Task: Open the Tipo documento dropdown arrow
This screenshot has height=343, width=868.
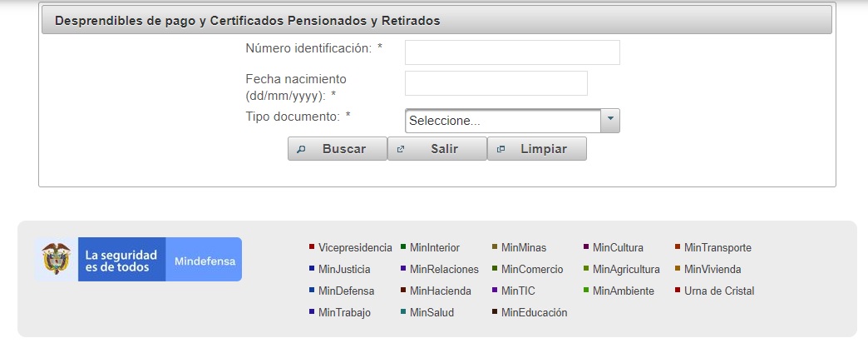Action: tap(610, 121)
